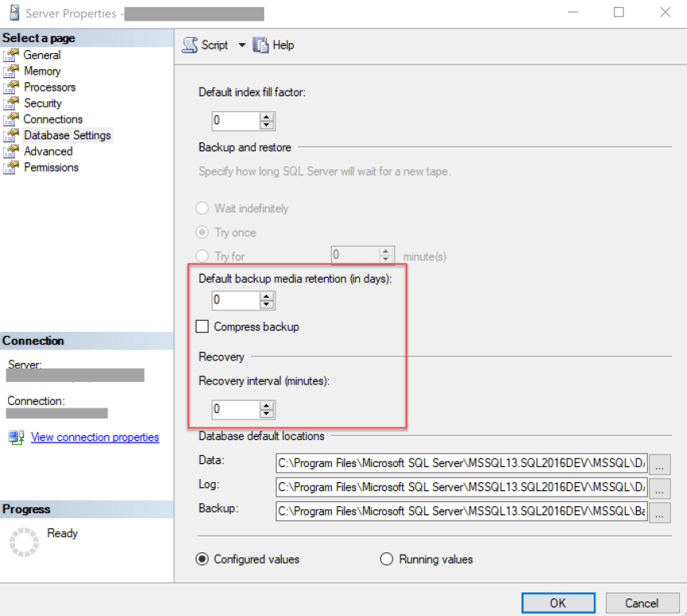The height and width of the screenshot is (616, 687).
Task: Select the Connections page
Action: pos(53,119)
